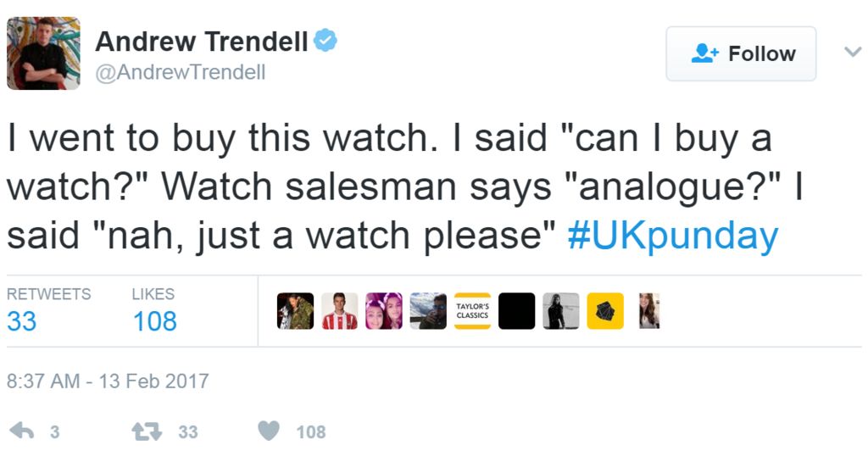This screenshot has height=462, width=868.
Task: Open the two girls selfie avatar
Action: point(383,311)
